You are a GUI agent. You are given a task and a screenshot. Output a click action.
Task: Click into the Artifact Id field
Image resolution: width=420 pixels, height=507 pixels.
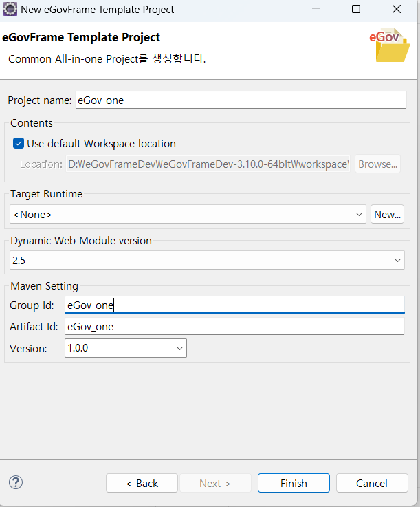click(x=234, y=326)
